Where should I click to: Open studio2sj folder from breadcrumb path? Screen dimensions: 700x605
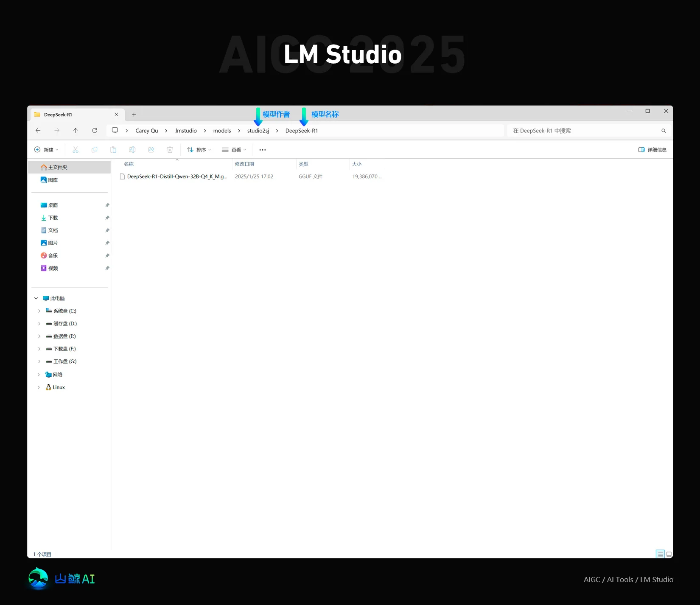click(258, 130)
